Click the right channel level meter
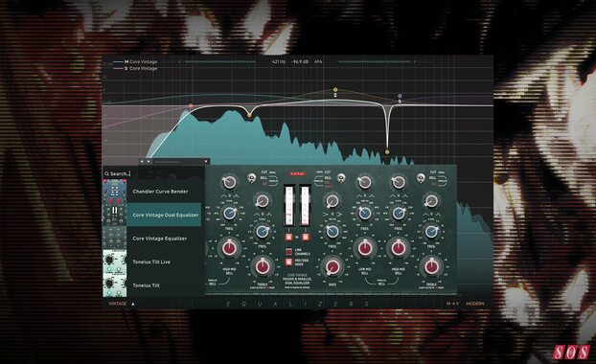Screen dimensions: 596x364 [x=306, y=207]
